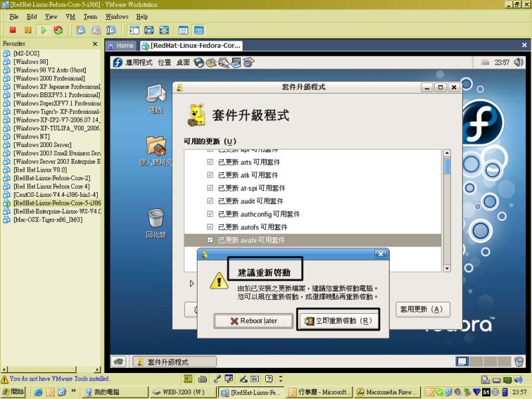This screenshot has width=532, height=399.
Task: Open the File menu in VMware
Action: pos(14,17)
